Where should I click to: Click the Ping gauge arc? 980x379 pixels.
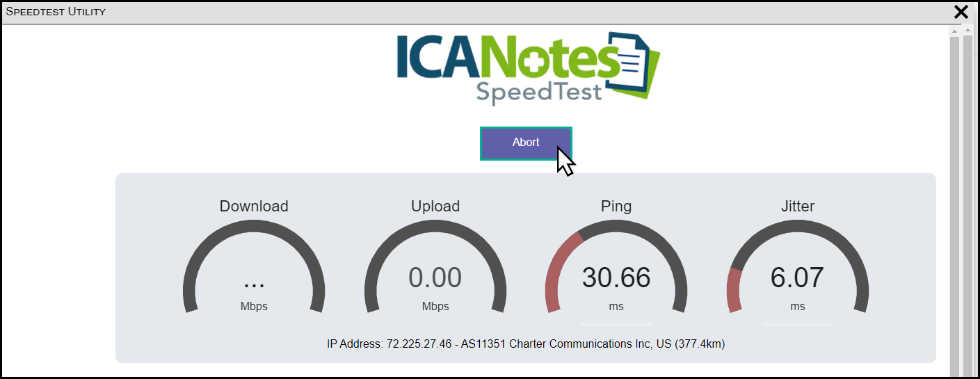[x=616, y=227]
